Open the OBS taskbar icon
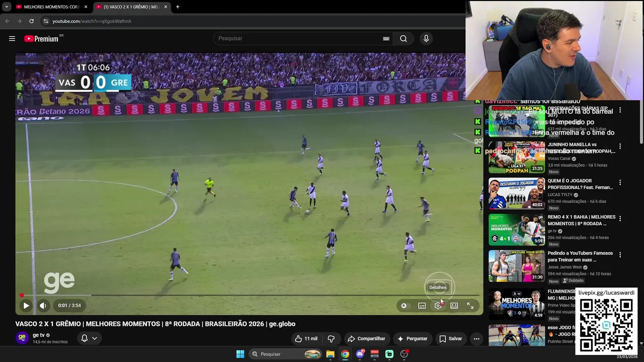This screenshot has height=362, width=644. click(404, 354)
